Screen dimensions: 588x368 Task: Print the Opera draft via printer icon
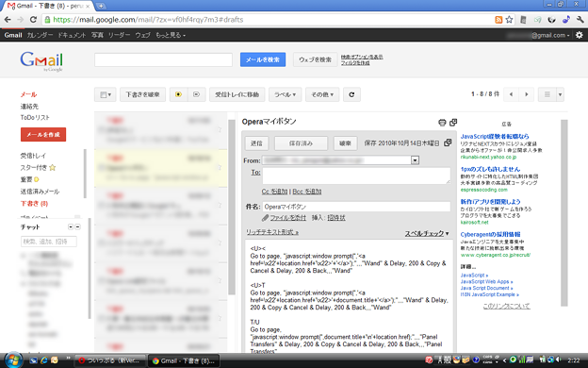442,122
